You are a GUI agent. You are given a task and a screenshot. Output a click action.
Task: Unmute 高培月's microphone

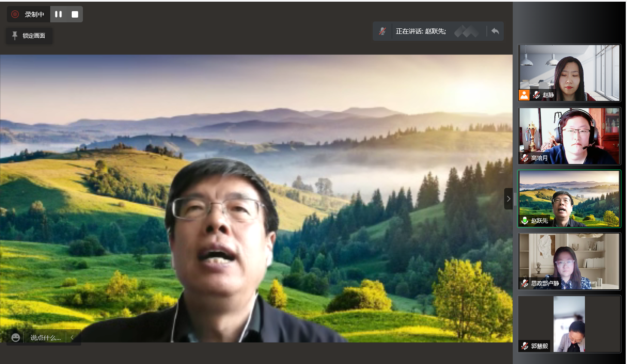(x=524, y=158)
